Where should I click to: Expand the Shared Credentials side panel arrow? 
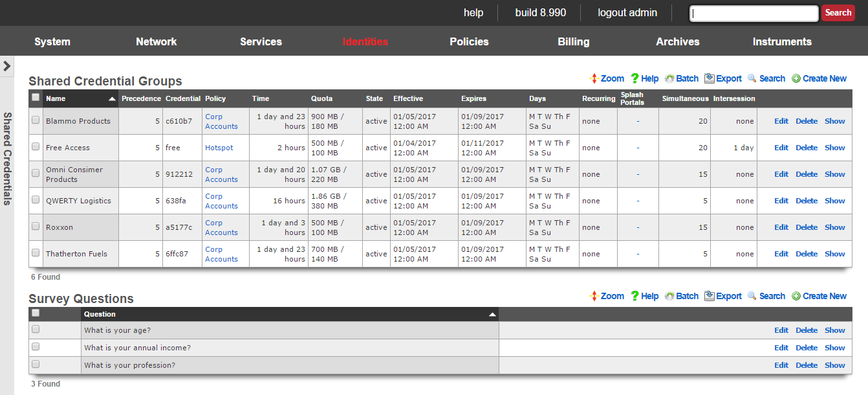pos(7,66)
